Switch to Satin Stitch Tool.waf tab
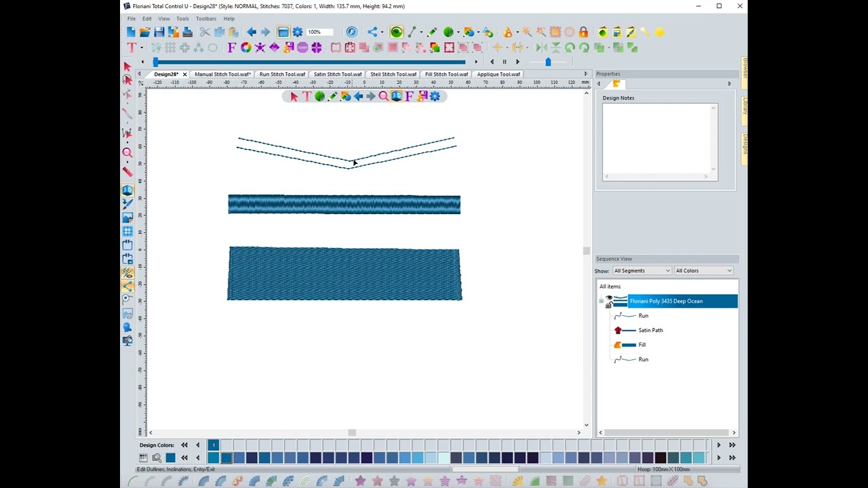 pyautogui.click(x=338, y=75)
